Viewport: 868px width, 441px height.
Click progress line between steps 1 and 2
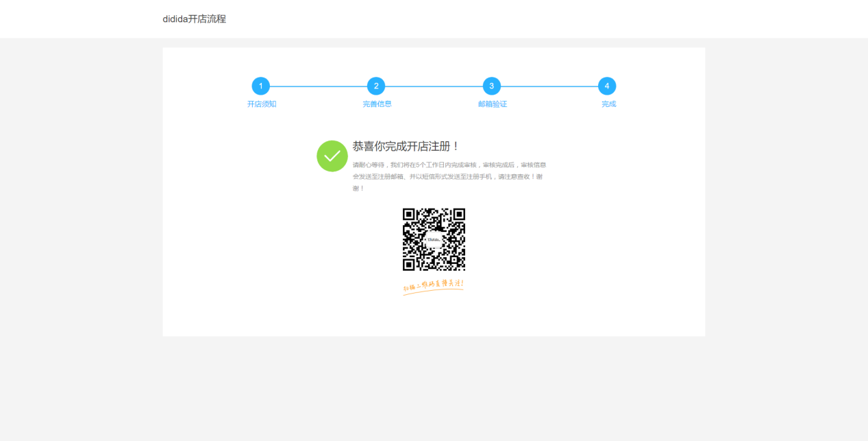(318, 86)
